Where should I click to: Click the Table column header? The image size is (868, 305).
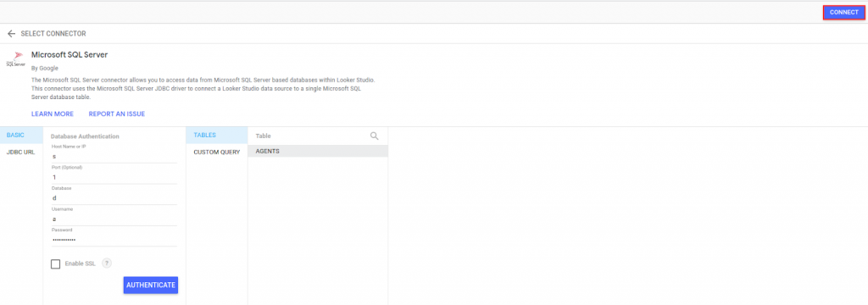[263, 136]
